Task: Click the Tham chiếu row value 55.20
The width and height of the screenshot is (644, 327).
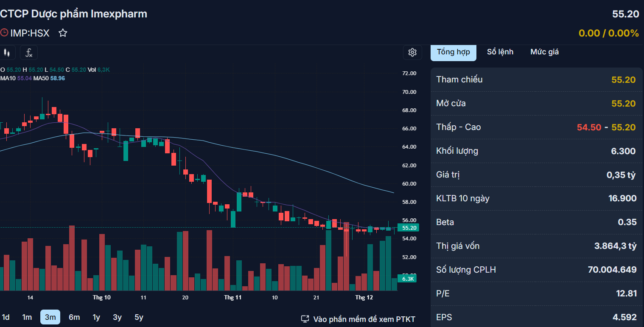Action: pos(623,79)
